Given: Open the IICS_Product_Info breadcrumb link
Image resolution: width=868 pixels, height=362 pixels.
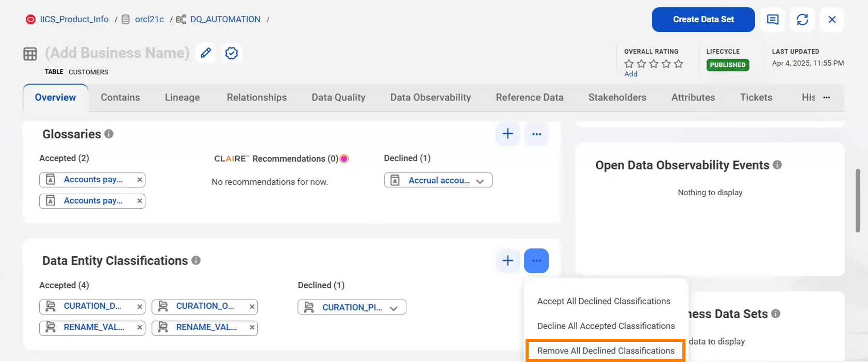Looking at the screenshot, I should [74, 19].
